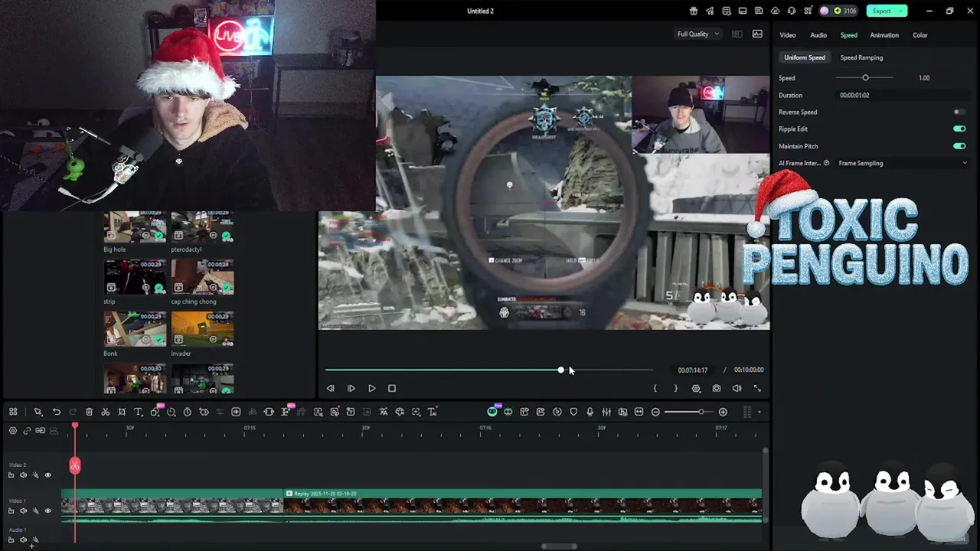Click the mark in bracket icon
980x551 pixels.
(x=655, y=389)
